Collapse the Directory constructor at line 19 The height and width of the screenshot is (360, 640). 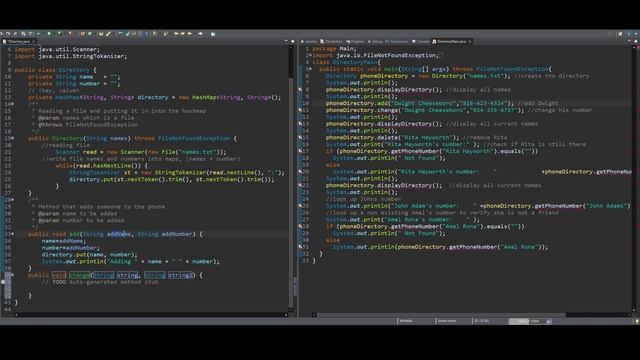tap(13, 138)
